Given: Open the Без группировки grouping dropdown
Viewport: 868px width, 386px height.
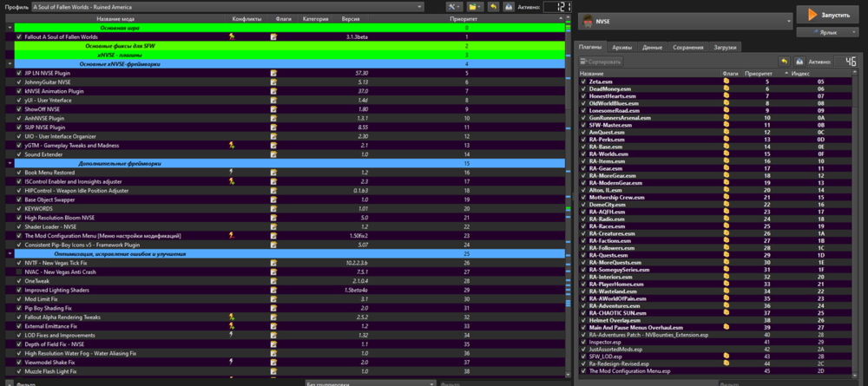Looking at the screenshot, I should [371, 383].
